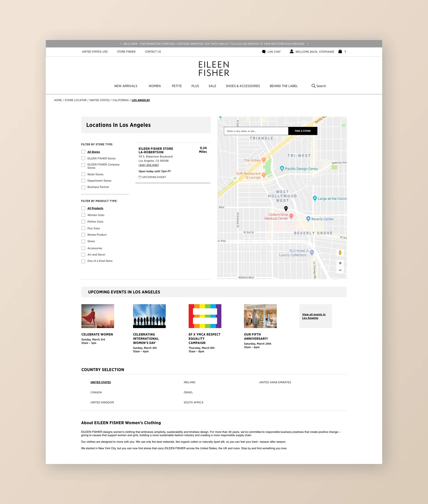Click the previous message arrow in hello bar
This screenshot has width=428, height=504.
click(120, 44)
